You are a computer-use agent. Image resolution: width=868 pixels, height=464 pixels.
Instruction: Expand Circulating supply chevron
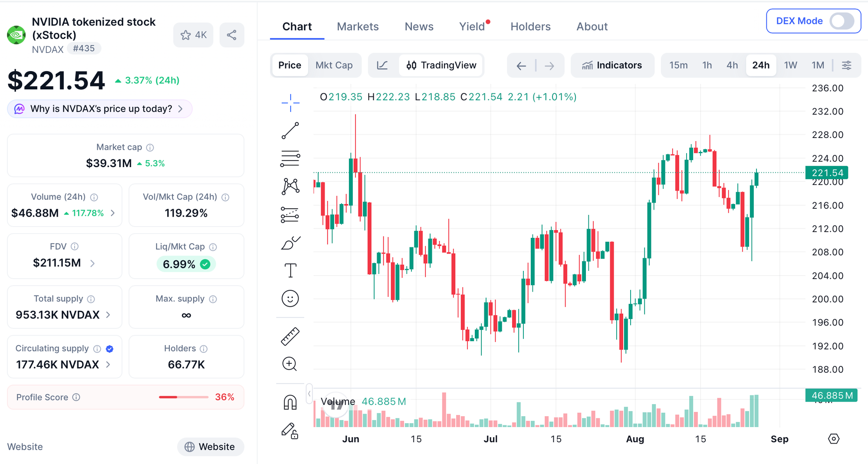tap(108, 365)
